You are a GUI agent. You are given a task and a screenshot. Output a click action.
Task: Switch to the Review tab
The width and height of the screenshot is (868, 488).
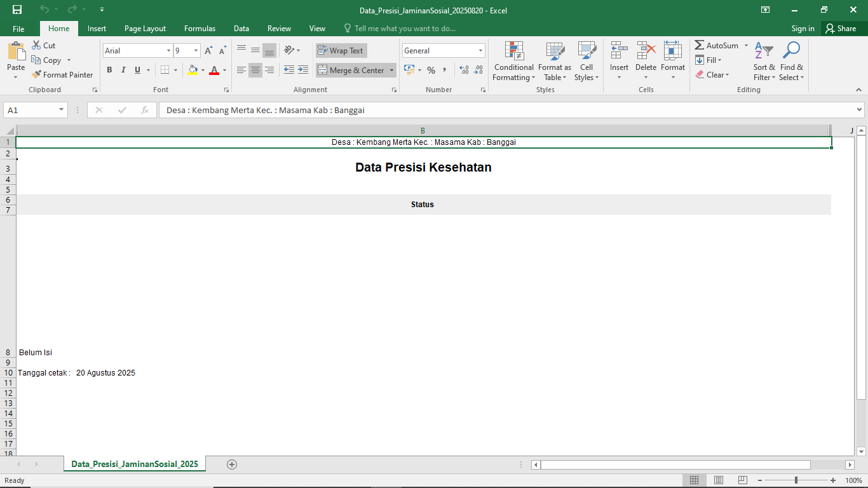(279, 29)
